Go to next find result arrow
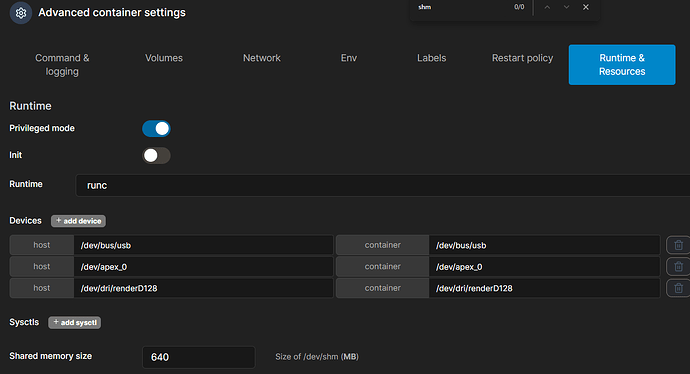Screen dimensions: 690x374 pyautogui.click(x=566, y=7)
